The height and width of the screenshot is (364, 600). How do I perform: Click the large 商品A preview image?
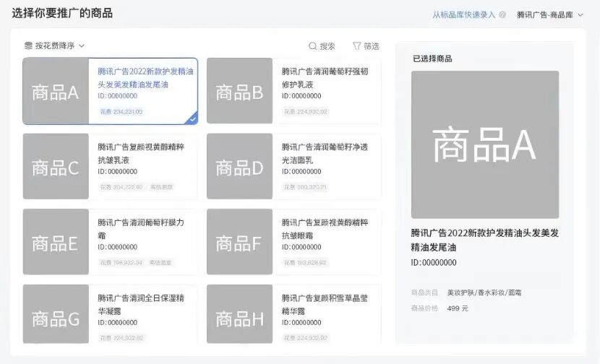(x=485, y=144)
